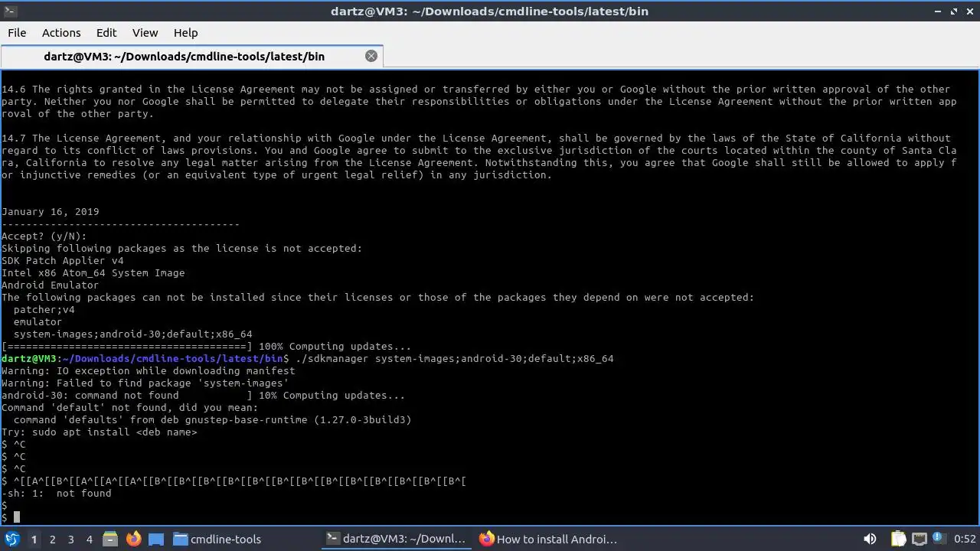Click the show desktop icon
This screenshot has height=551, width=980.
click(156, 539)
